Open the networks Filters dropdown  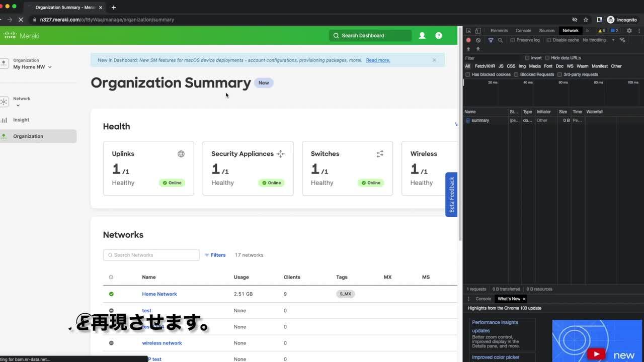(215, 255)
